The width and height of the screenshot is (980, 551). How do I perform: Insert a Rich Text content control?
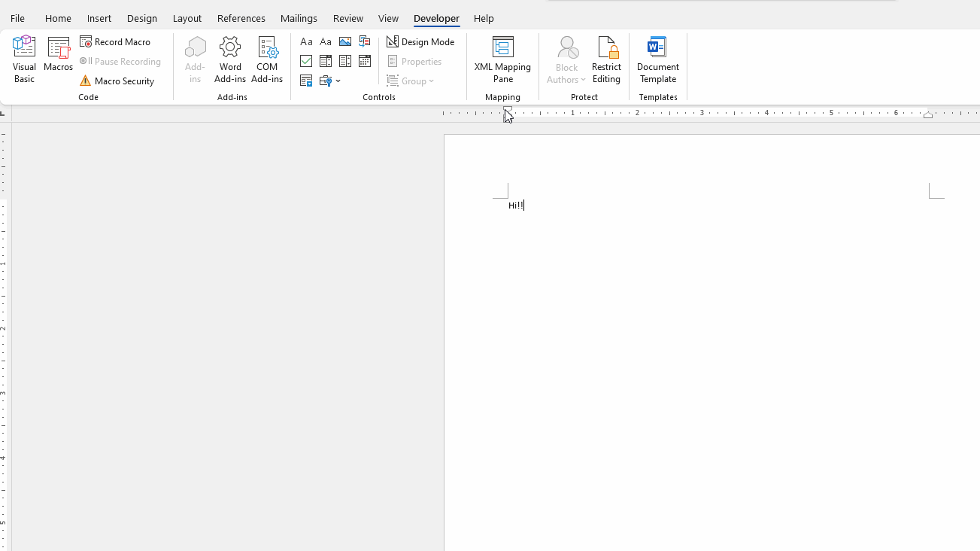click(x=306, y=41)
